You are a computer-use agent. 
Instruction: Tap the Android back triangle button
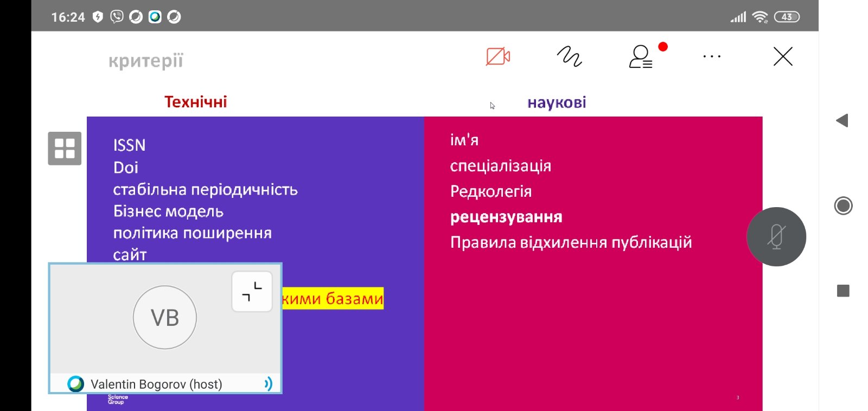tap(842, 120)
